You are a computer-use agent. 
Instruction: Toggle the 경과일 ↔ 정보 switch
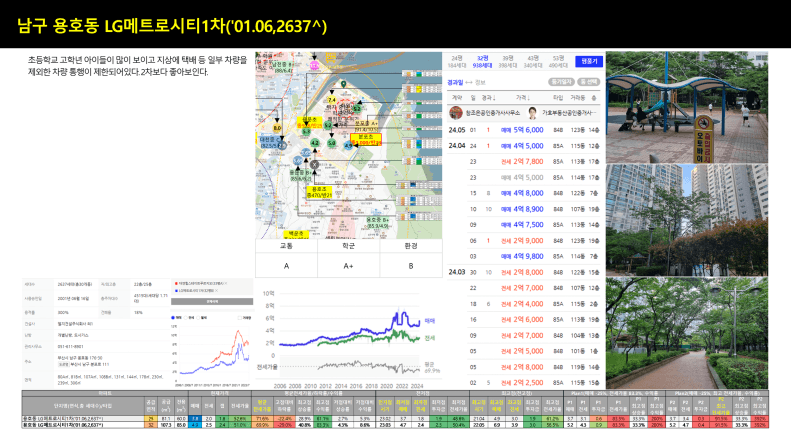(x=466, y=82)
